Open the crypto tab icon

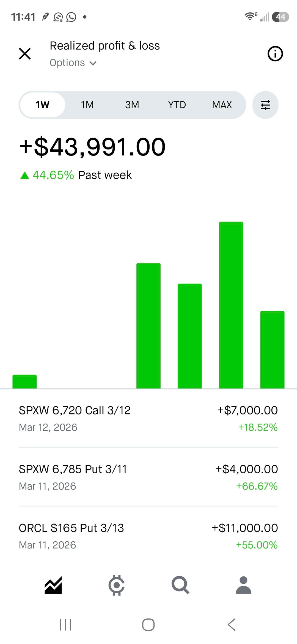pos(117,585)
